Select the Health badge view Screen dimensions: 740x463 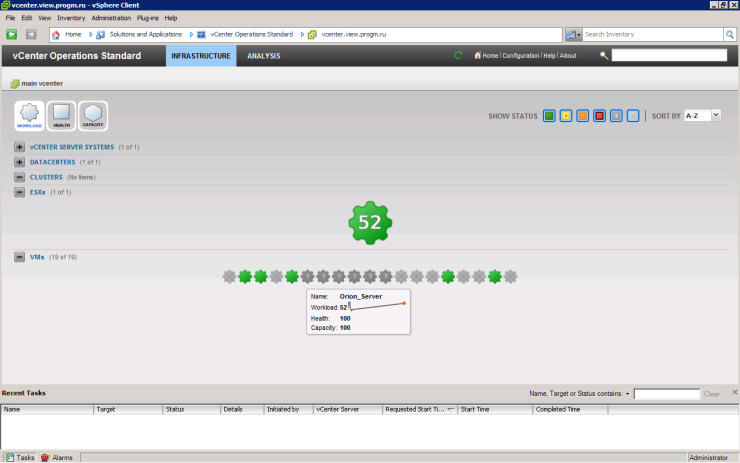coord(61,116)
